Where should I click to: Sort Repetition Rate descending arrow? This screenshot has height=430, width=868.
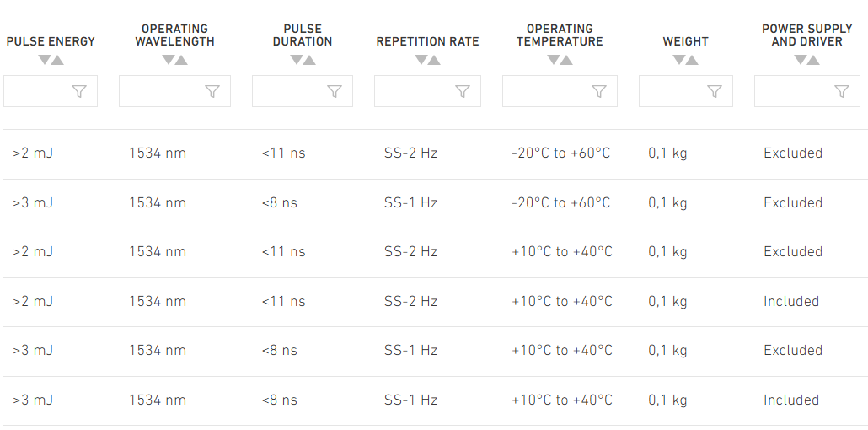tap(421, 60)
